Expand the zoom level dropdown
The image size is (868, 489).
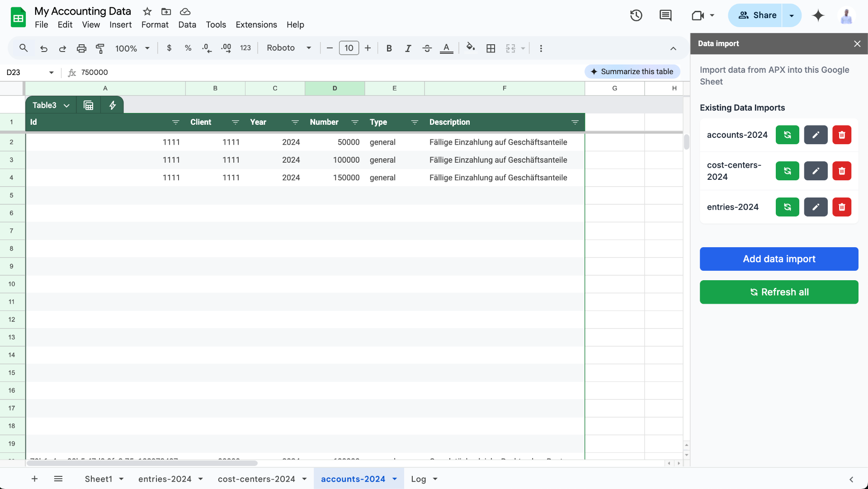tap(147, 48)
